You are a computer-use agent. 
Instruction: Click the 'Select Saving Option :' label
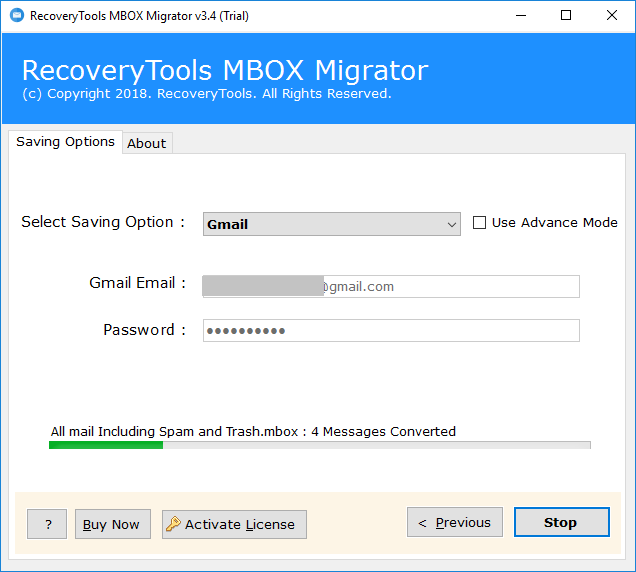(x=103, y=222)
